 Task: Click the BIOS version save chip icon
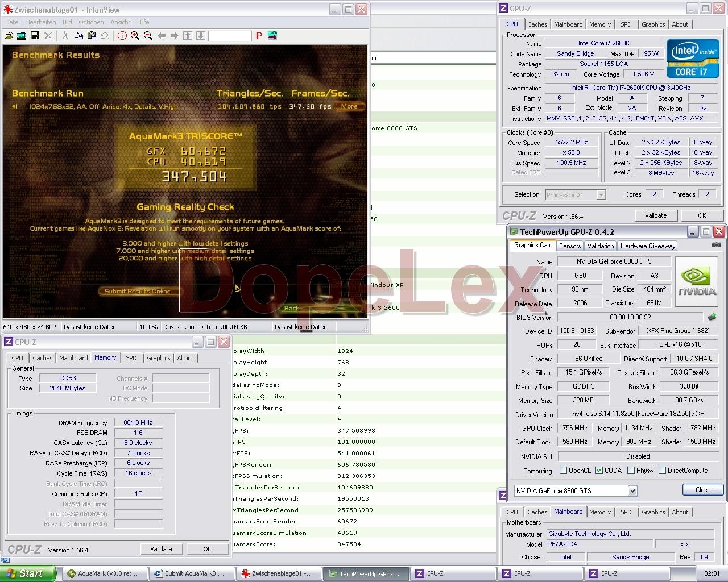712,317
